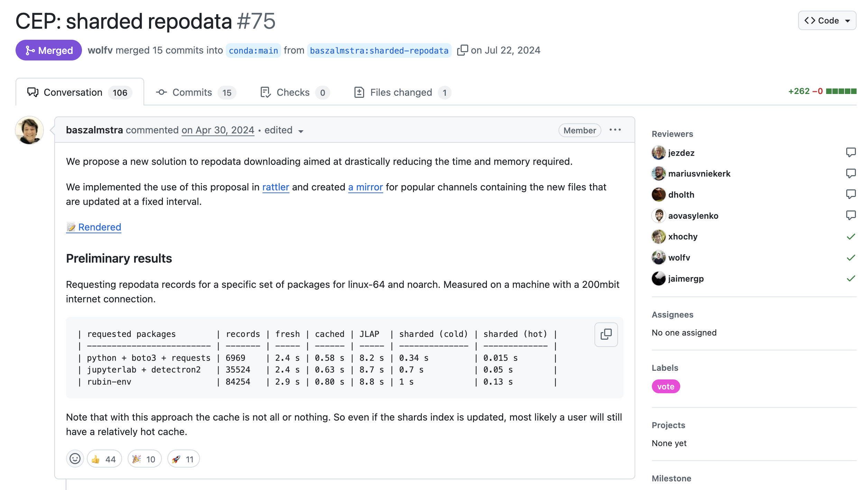Image resolution: width=868 pixels, height=490 pixels.
Task: Open the rattler link
Action: 276,187
